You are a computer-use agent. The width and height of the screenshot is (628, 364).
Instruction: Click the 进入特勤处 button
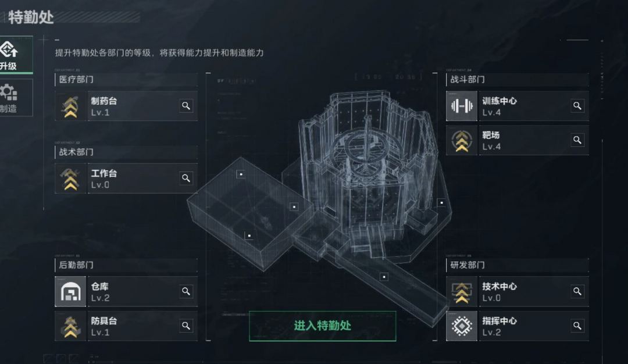(322, 326)
